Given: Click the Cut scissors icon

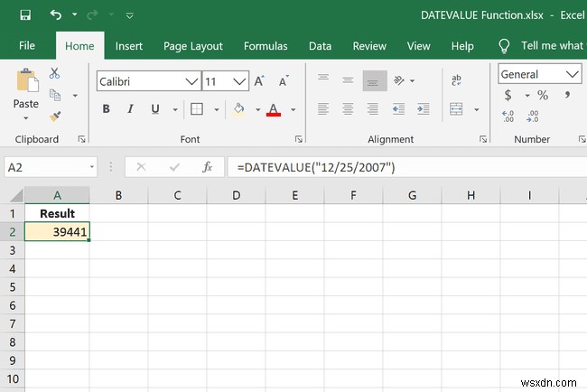Looking at the screenshot, I should coord(55,73).
